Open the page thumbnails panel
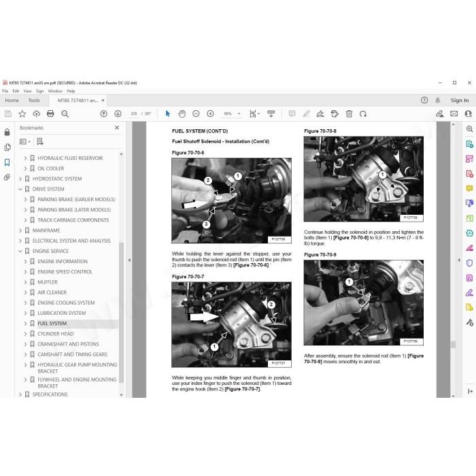The height and width of the screenshot is (476, 476). pos(7,148)
